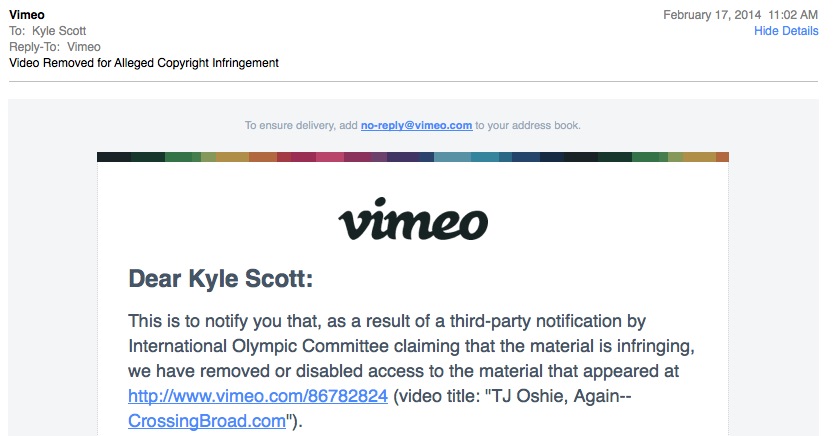
Task: Open the vimeo.com/86782824 video link
Action: pos(258,396)
